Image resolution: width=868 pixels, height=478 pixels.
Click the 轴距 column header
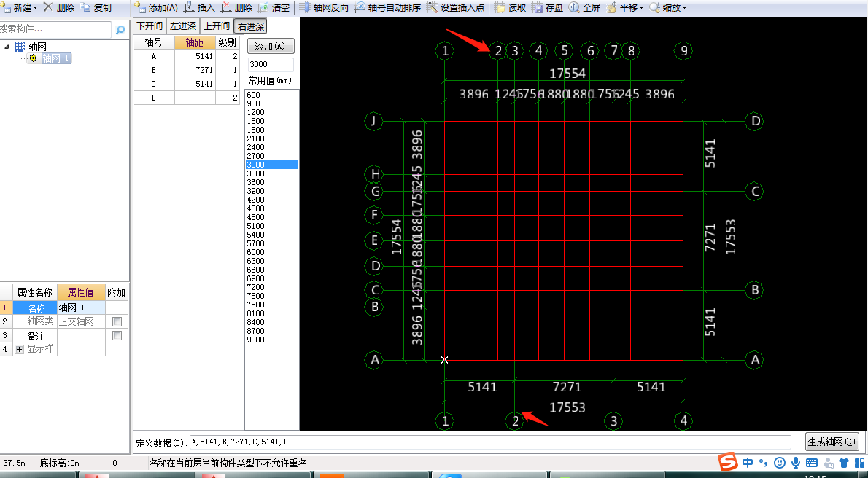195,42
